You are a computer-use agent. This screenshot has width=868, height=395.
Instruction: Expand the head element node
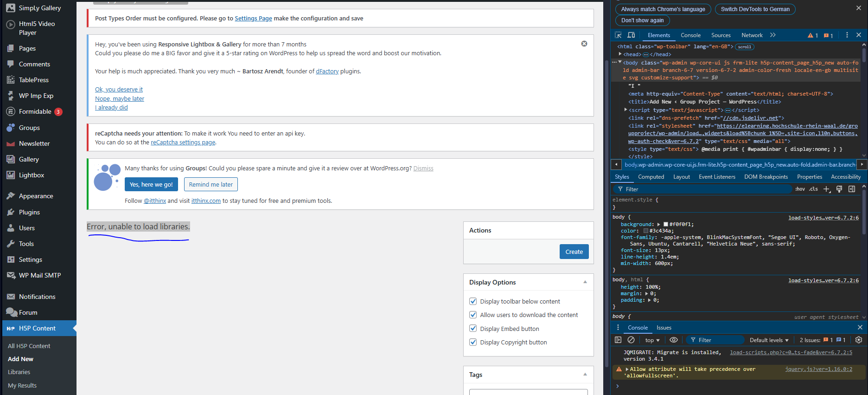620,54
